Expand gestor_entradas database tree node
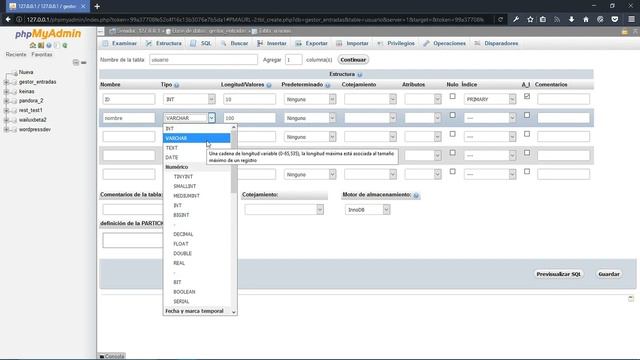The width and height of the screenshot is (640, 360). click(x=6, y=82)
